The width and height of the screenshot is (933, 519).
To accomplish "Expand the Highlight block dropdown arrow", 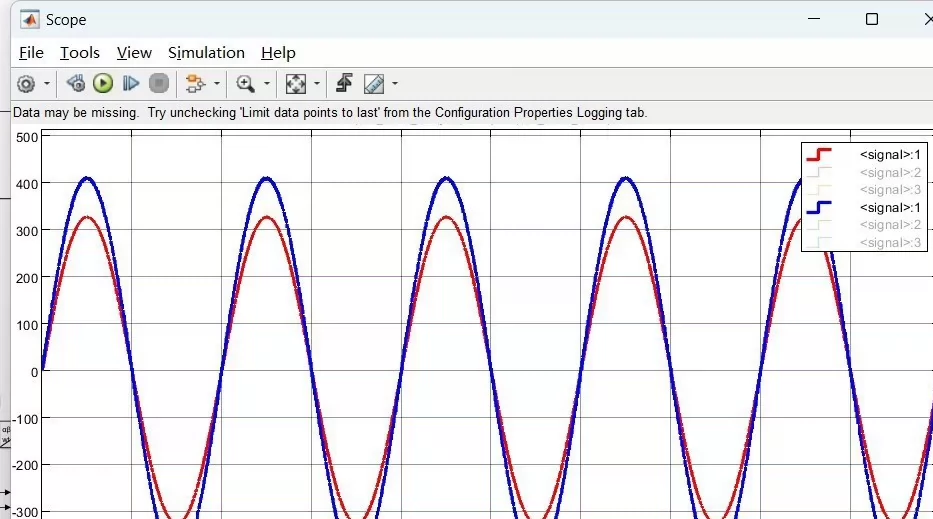I will tap(217, 83).
